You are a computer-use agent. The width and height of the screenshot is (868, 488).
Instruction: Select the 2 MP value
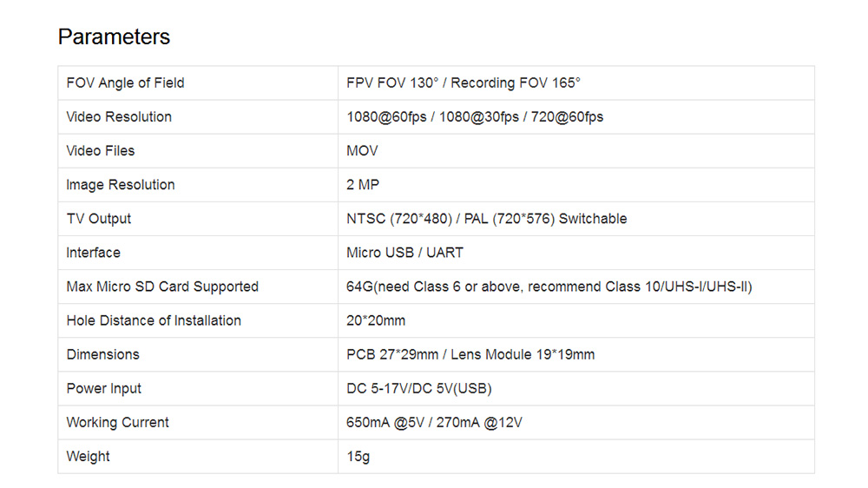click(x=363, y=185)
